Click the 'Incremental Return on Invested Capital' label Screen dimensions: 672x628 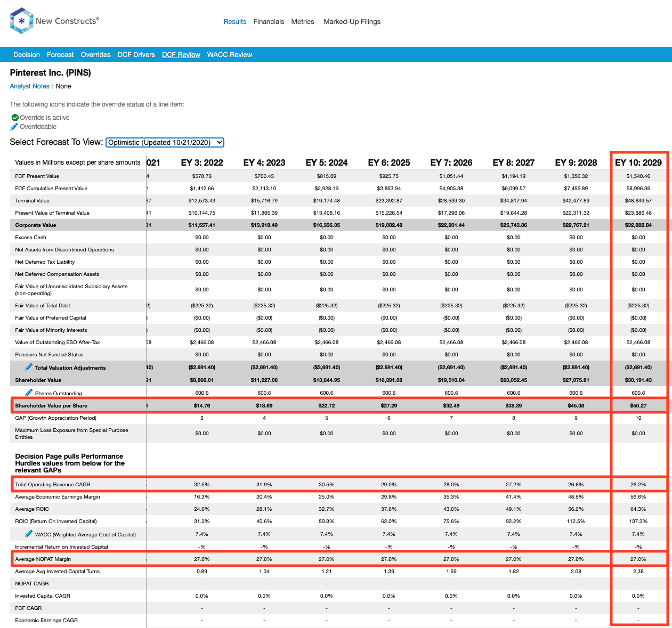tap(61, 547)
